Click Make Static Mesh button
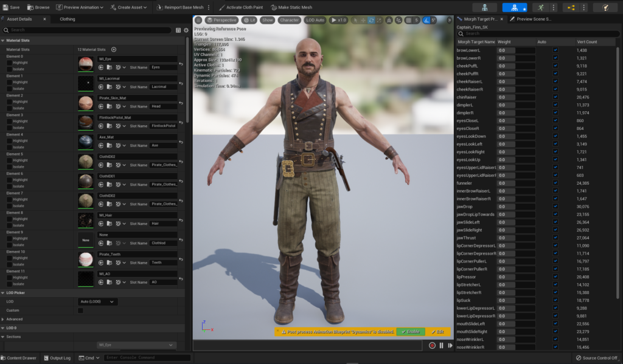 click(294, 7)
